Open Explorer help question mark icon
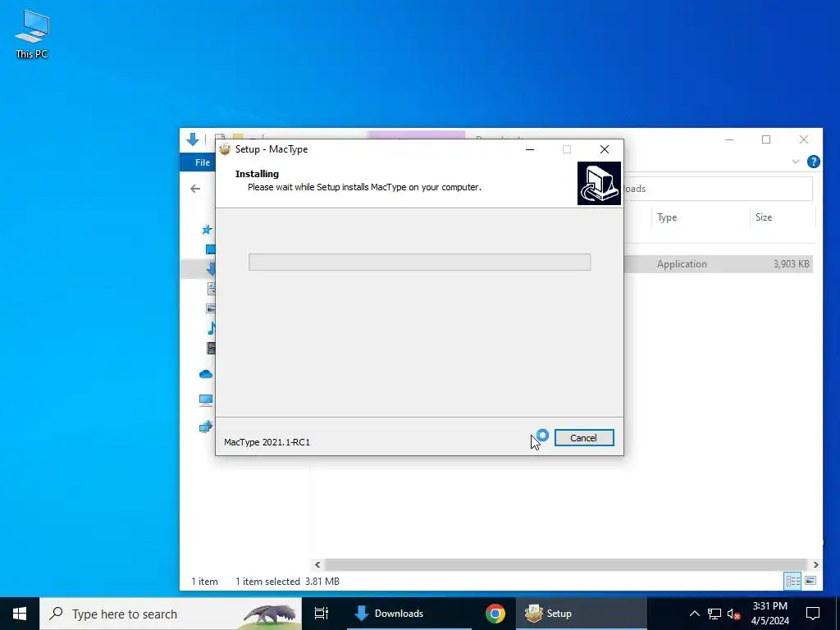This screenshot has height=630, width=840. point(813,162)
